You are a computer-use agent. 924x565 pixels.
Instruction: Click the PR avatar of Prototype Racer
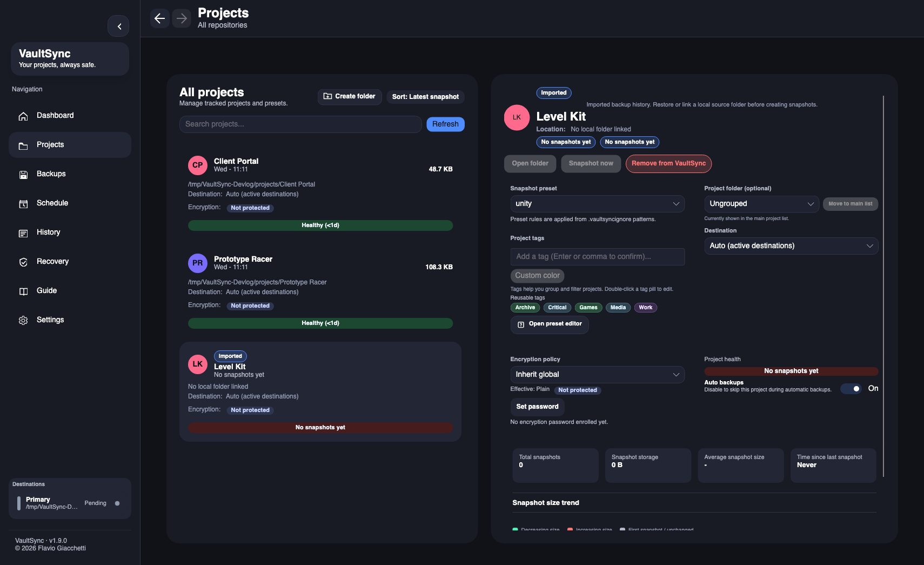(x=198, y=263)
